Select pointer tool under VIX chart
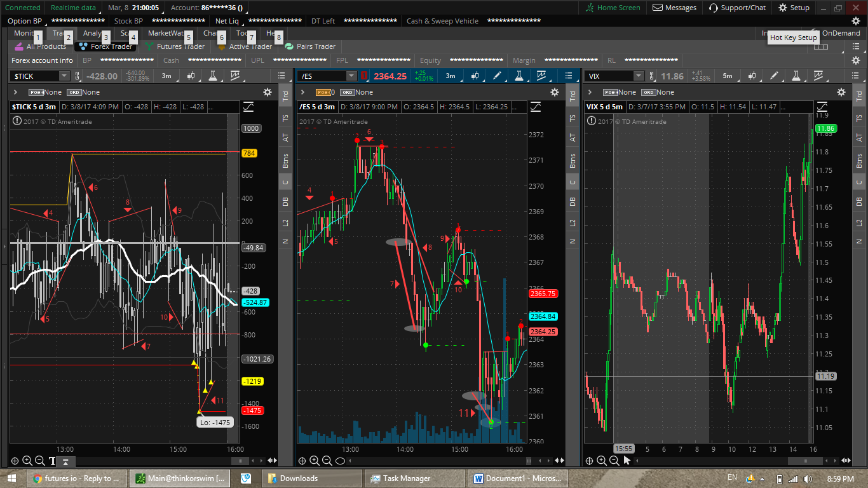 [627, 461]
